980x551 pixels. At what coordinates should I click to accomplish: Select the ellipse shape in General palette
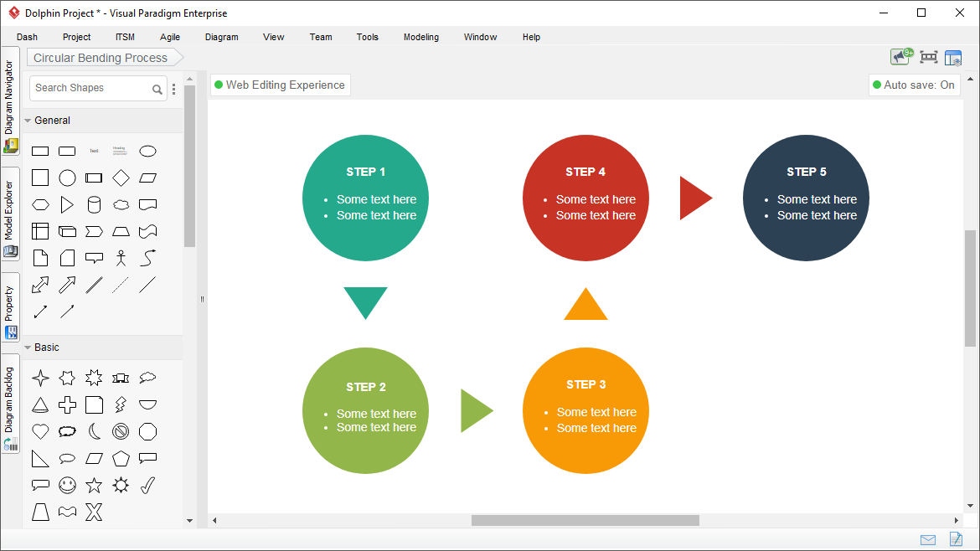click(x=147, y=152)
